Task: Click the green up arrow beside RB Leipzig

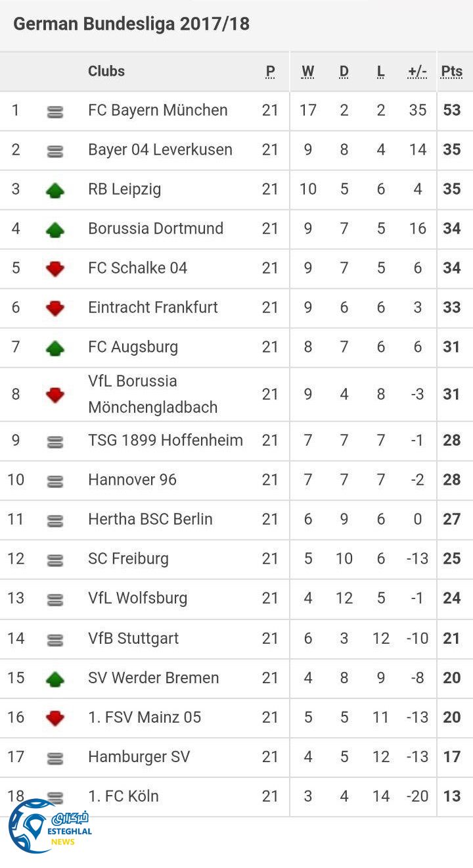Action: 55,191
